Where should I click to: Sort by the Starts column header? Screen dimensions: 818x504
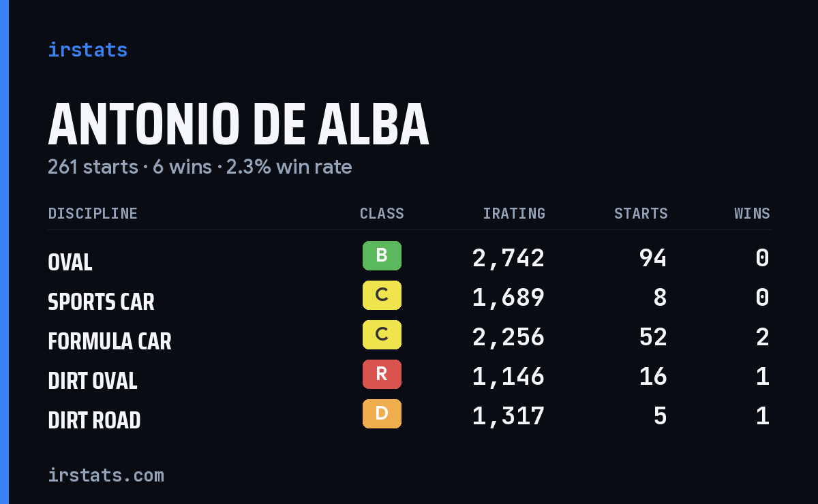(641, 213)
